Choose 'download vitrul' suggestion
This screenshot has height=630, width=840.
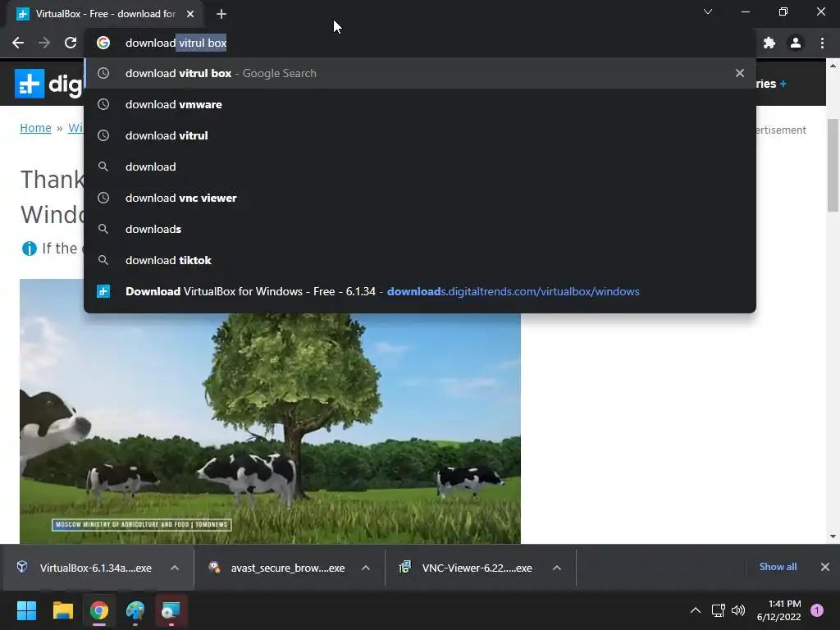[420, 135]
